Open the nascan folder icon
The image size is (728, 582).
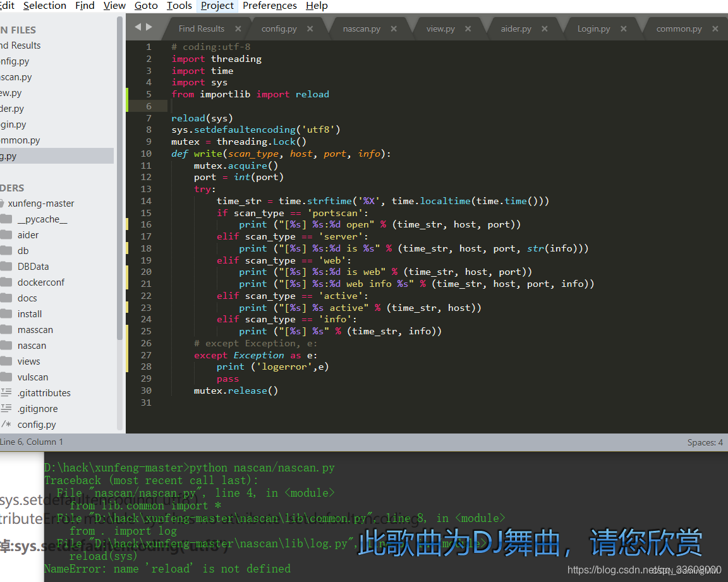tap(6, 345)
